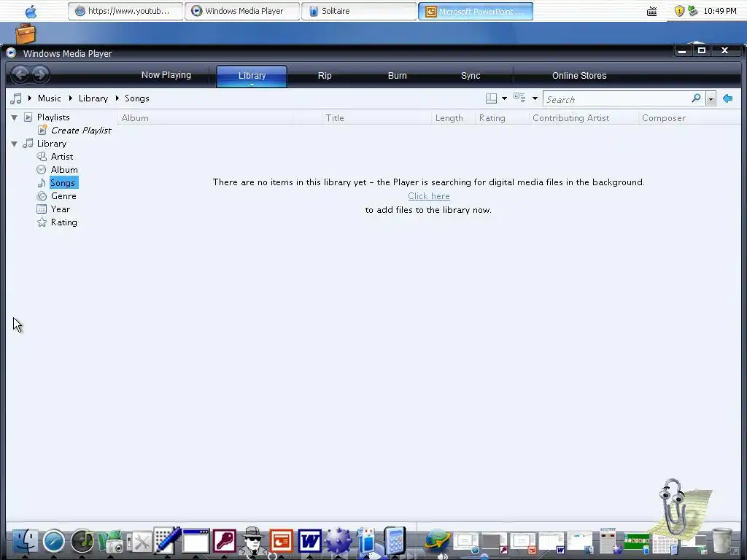Open the iTunes music note dock icon
Screen dimensions: 747x560
(82, 542)
